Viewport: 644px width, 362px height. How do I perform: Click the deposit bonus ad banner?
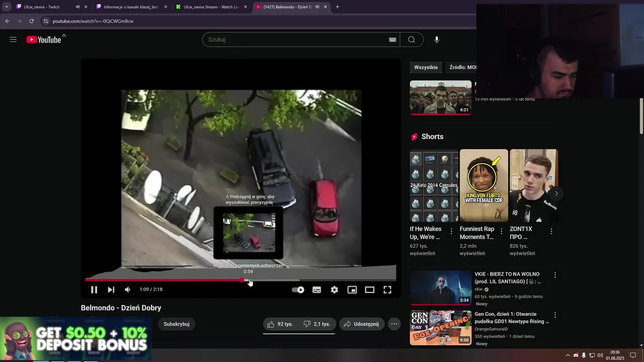tap(75, 339)
